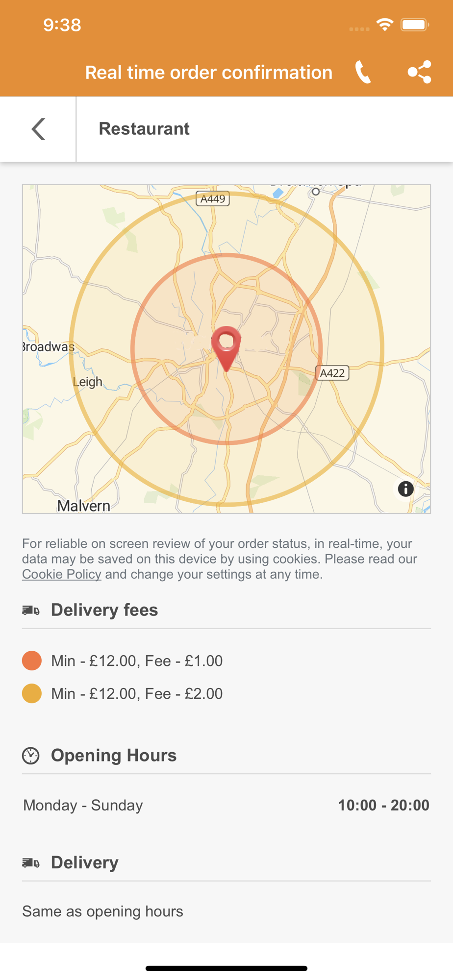Tap the A422 road label on map
The width and height of the screenshot is (453, 980).
pyautogui.click(x=332, y=373)
